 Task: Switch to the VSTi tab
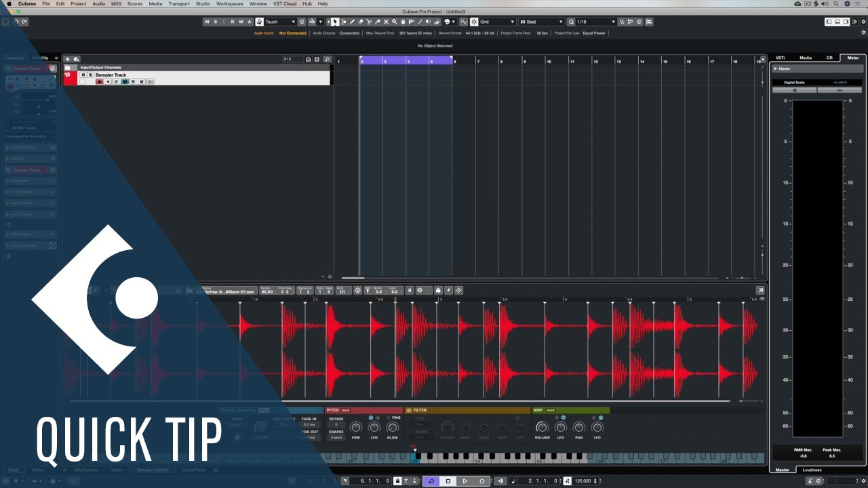tap(781, 58)
